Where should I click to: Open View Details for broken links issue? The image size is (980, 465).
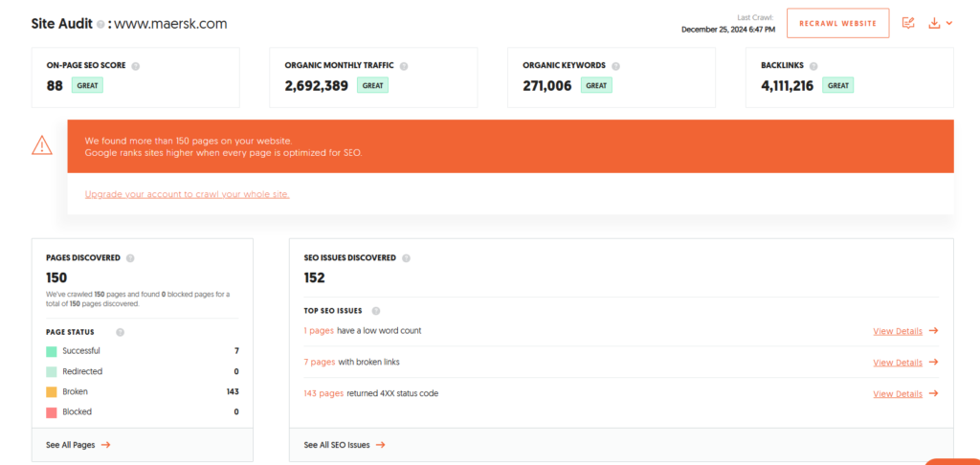(x=904, y=363)
